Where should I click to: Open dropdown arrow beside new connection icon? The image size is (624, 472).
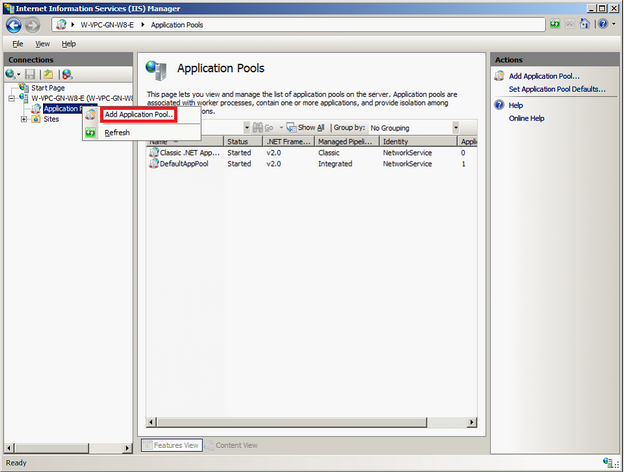[x=18, y=74]
